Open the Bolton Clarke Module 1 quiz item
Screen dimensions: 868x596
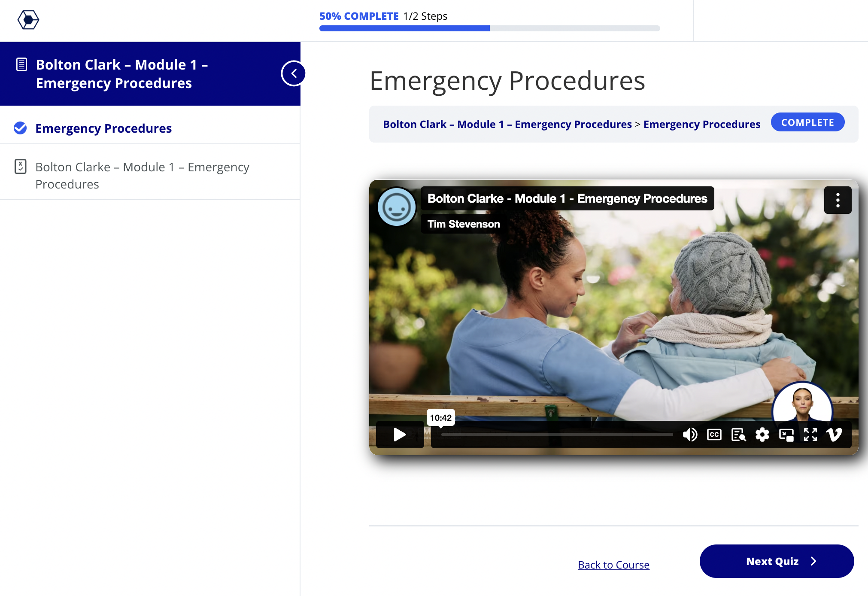(x=142, y=175)
